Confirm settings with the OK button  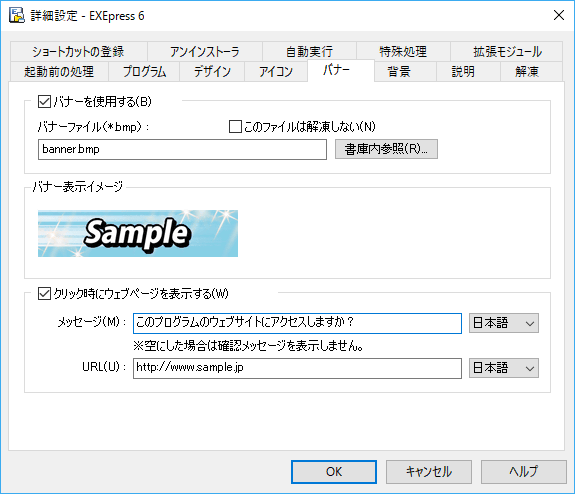(334, 472)
